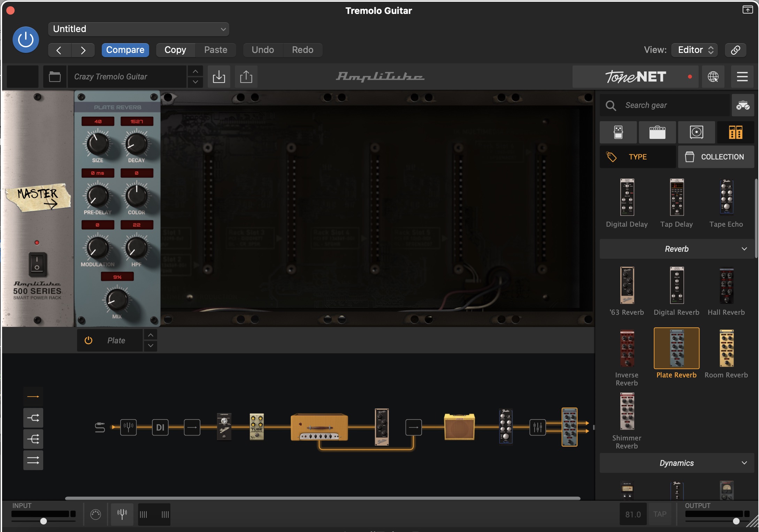Select the cabinet speaker gear category

coord(696,132)
